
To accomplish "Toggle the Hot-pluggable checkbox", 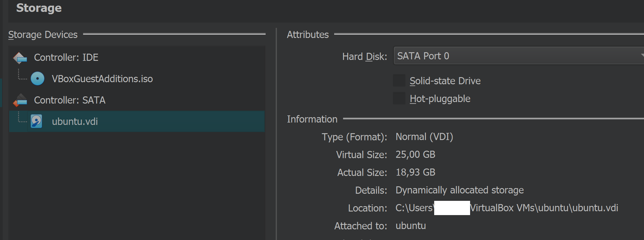I will [399, 98].
